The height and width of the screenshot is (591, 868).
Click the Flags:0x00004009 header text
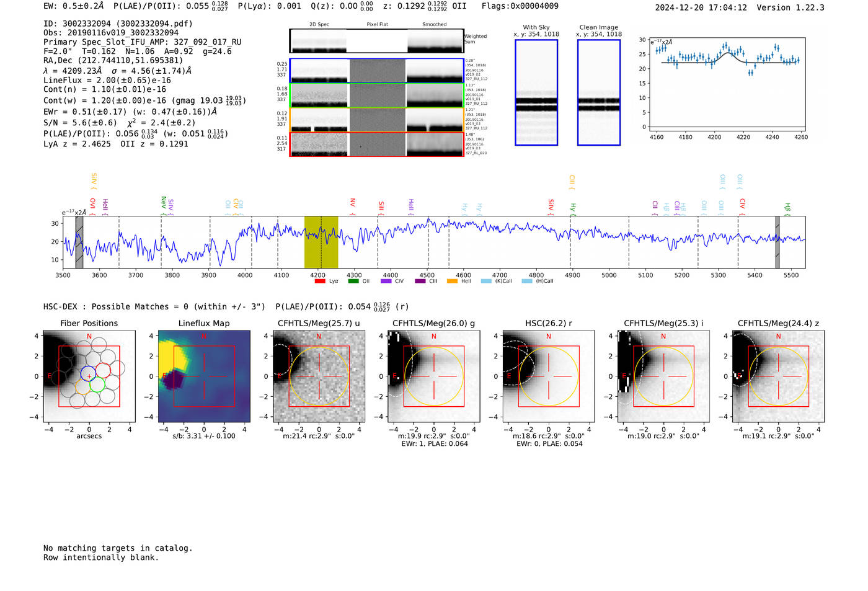(x=520, y=6)
